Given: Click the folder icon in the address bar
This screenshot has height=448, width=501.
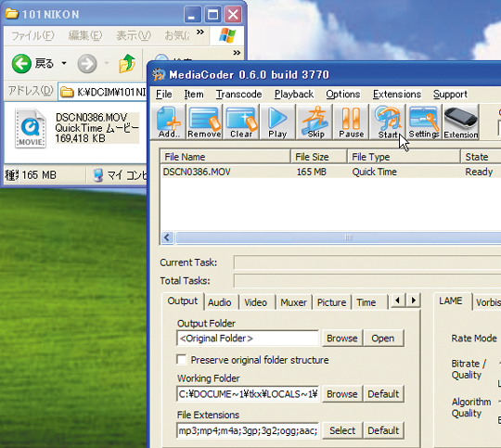Looking at the screenshot, I should click(67, 92).
